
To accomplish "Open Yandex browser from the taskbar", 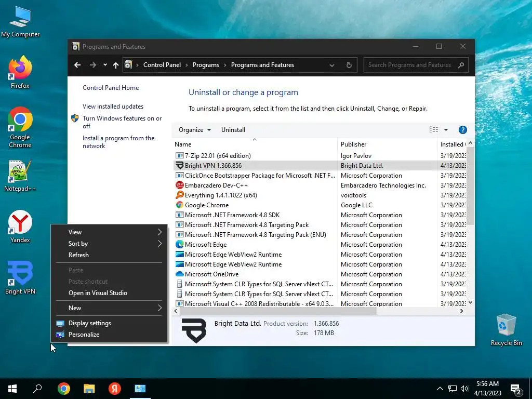I will (x=115, y=389).
